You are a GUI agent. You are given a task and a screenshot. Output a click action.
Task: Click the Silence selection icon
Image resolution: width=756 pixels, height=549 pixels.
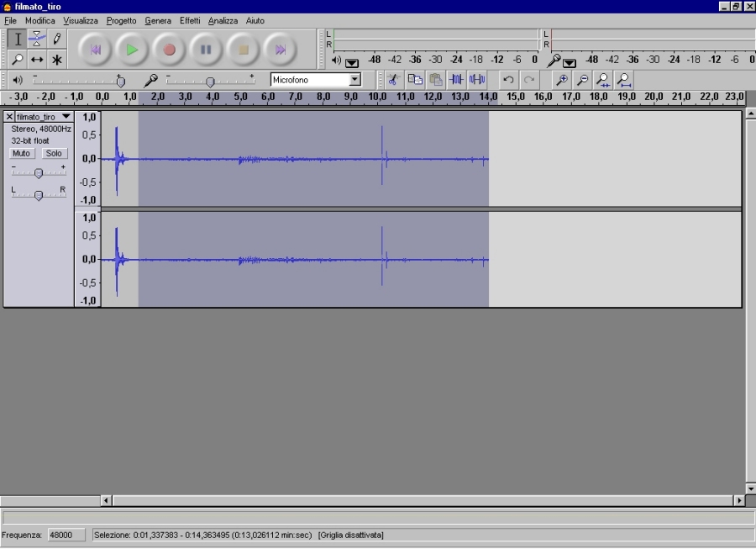click(x=477, y=80)
